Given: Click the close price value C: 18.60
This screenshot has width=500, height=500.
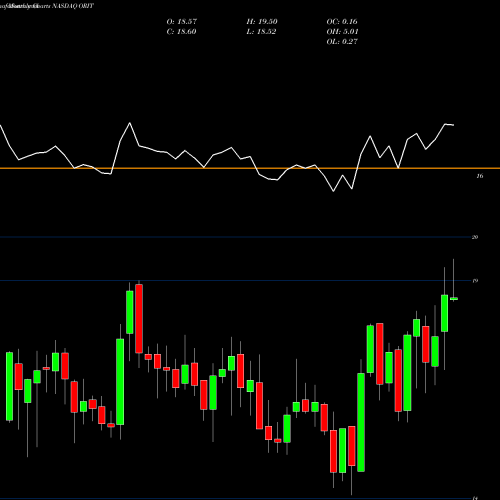Looking at the screenshot, I should point(181,32).
